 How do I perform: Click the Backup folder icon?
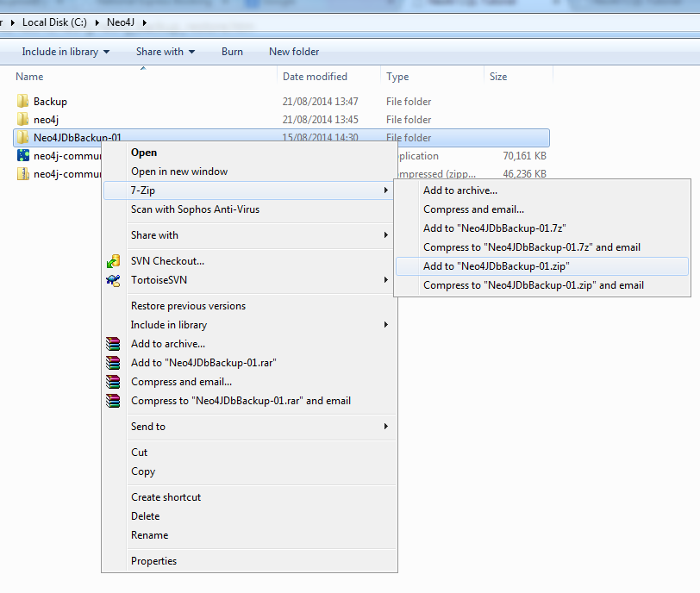(22, 102)
